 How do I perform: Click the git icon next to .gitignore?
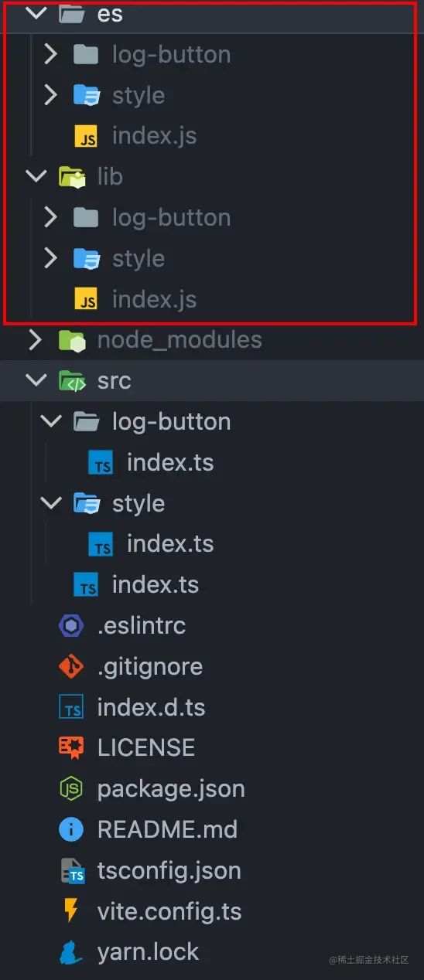[x=71, y=666]
